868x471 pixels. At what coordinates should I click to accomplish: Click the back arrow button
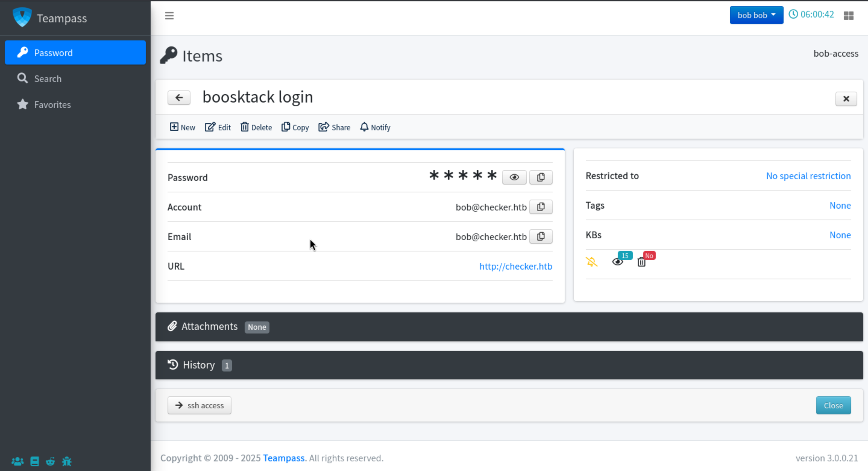(x=179, y=98)
